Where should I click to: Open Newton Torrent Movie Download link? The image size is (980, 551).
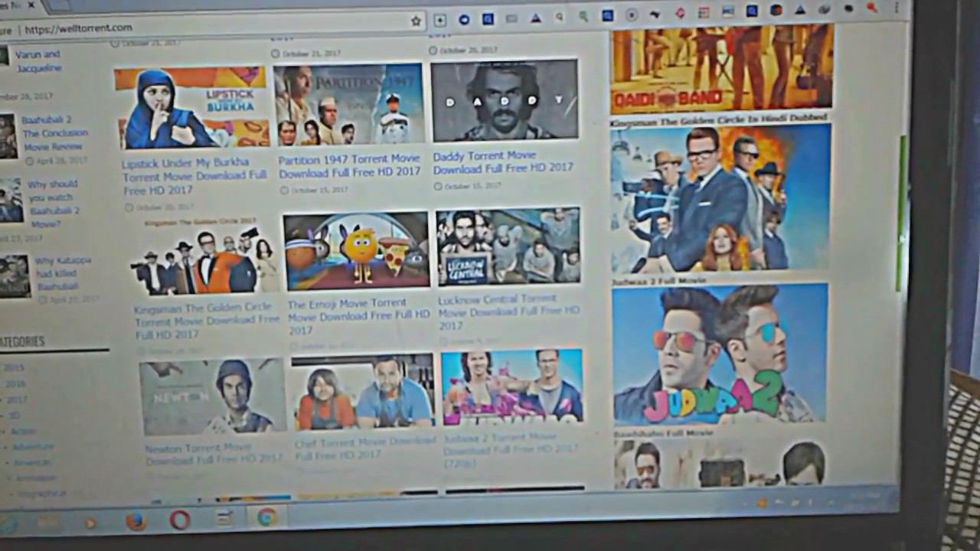coord(214,454)
